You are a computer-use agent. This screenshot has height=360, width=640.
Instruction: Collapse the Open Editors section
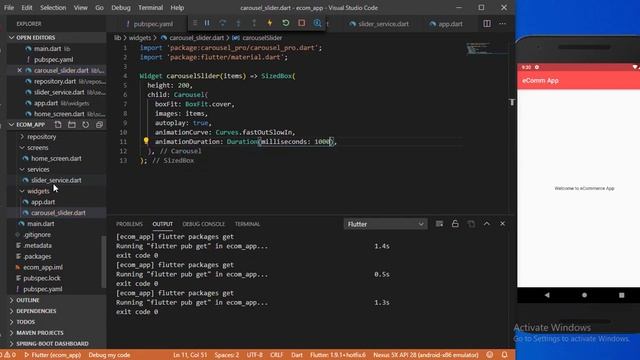(x=56, y=38)
